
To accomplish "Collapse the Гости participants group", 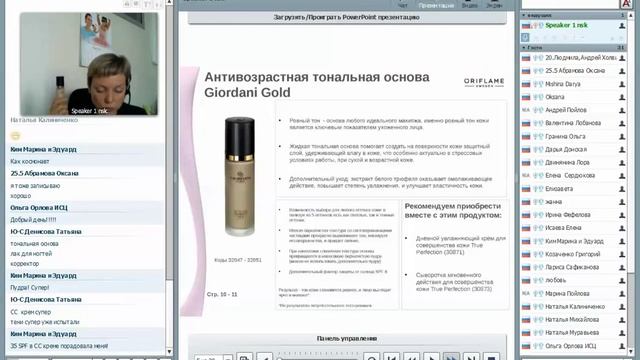I will pos(524,48).
